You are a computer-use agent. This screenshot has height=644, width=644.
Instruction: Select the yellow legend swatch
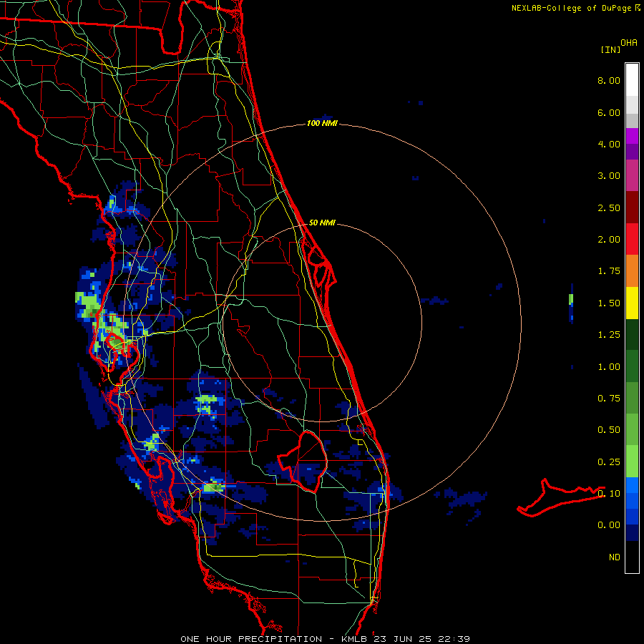(x=632, y=303)
